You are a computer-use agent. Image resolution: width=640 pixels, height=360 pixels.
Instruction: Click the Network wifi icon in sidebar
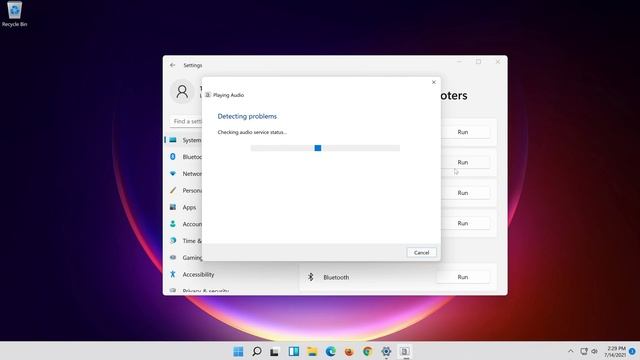pyautogui.click(x=173, y=173)
